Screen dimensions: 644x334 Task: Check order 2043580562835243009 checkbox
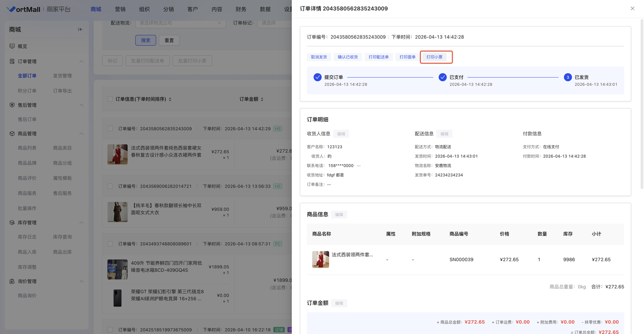(x=110, y=129)
